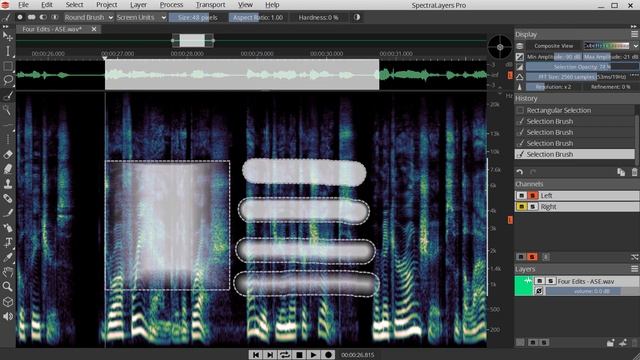Click the Play button in transport
This screenshot has width=640, height=360.
[x=313, y=355]
